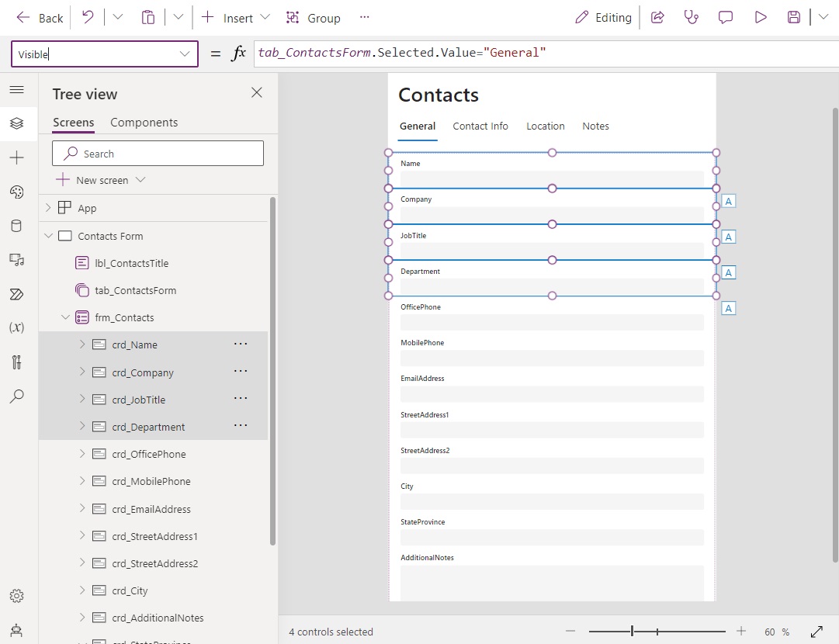Click the Tree view search field

coord(158,154)
